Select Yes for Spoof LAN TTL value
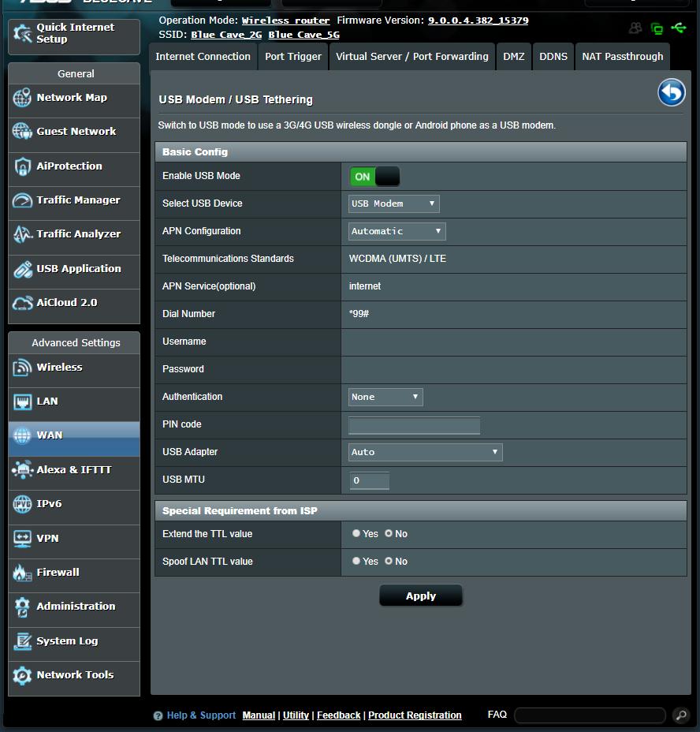Viewport: 700px width, 732px height. point(356,561)
